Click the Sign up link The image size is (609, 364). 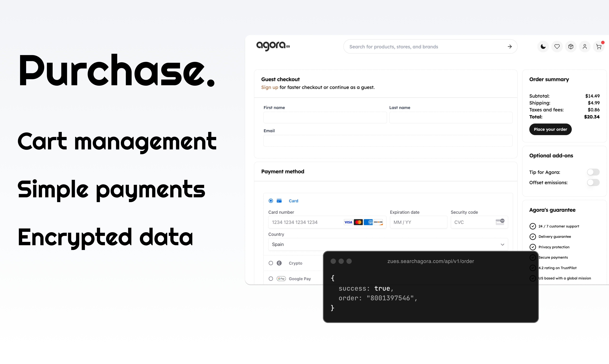tap(270, 87)
